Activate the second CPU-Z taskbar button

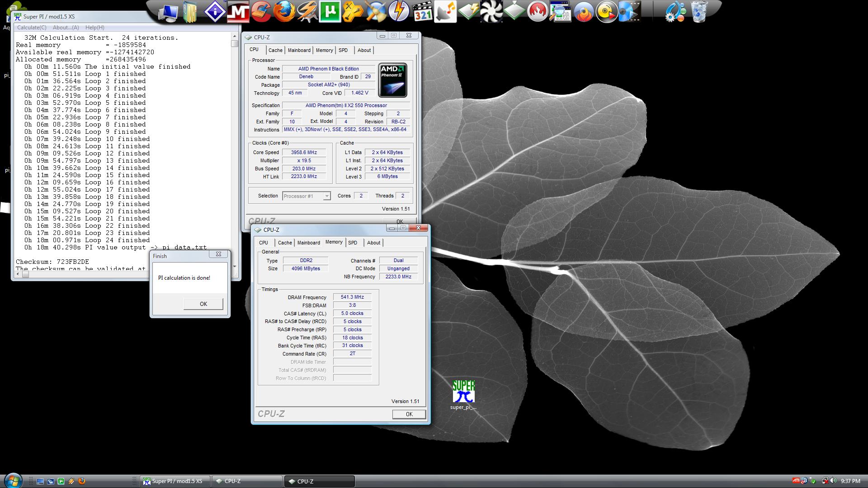pos(320,481)
